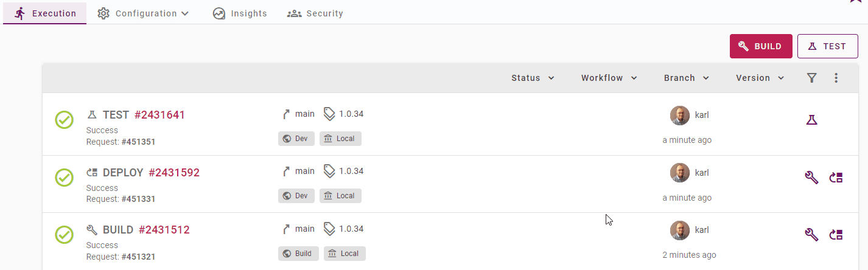The height and width of the screenshot is (270, 868).
Task: Open the Version filter dropdown
Action: (x=760, y=78)
